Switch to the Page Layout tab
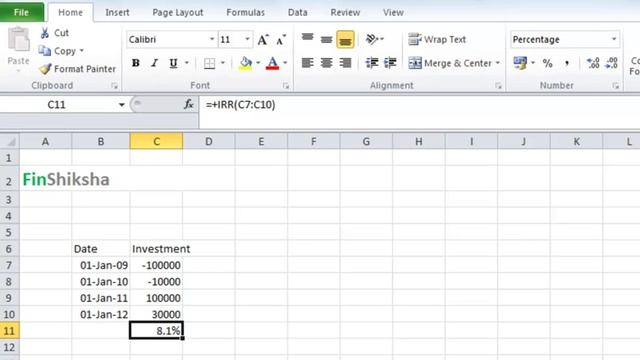Image resolution: width=640 pixels, height=360 pixels. coord(178,13)
